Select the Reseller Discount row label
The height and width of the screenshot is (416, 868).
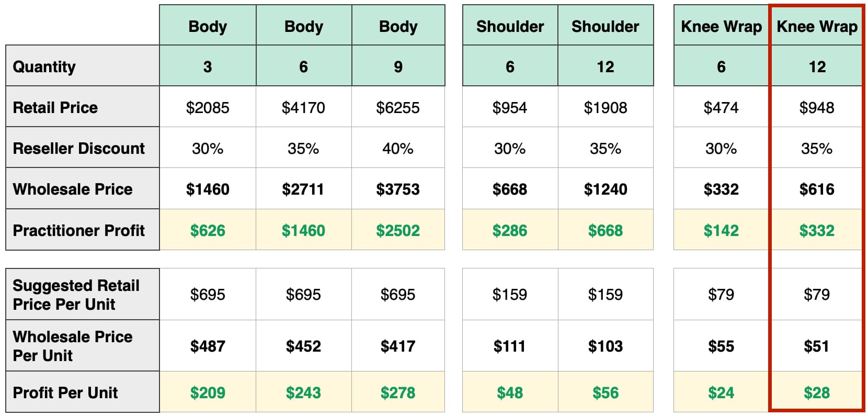(83, 148)
